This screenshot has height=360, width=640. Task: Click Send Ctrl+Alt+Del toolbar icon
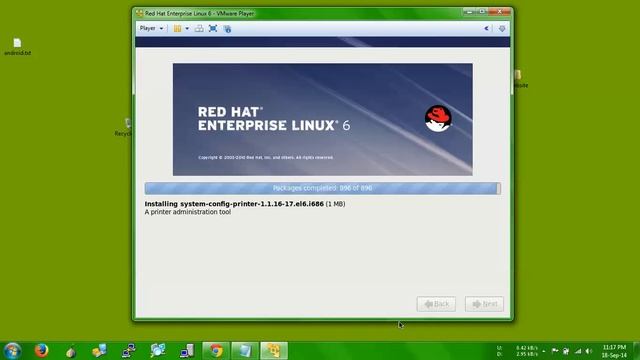[x=199, y=29]
